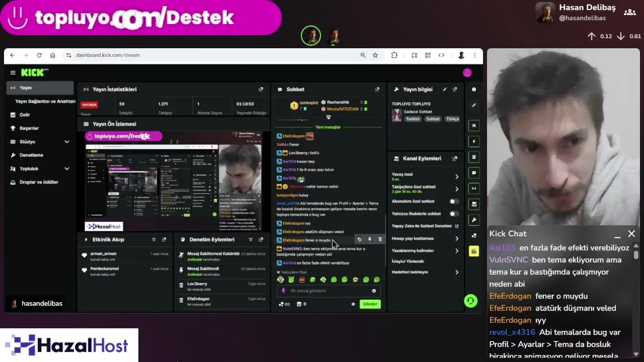Image resolution: width=644 pixels, height=362 pixels.
Task: Open the Kick hamburger menu
Action: (x=13, y=73)
